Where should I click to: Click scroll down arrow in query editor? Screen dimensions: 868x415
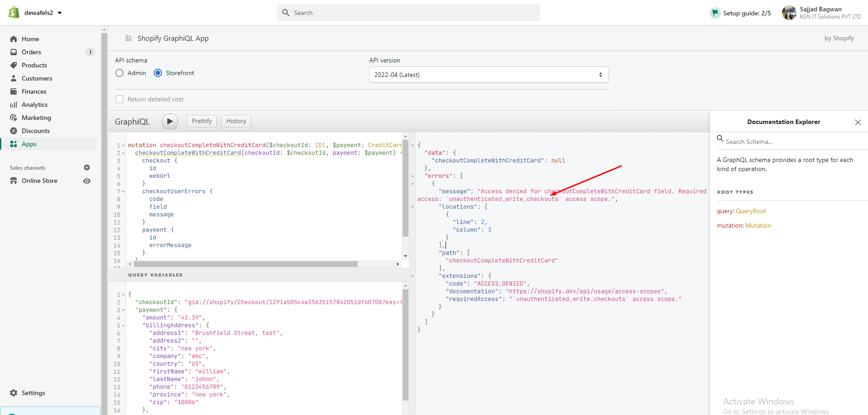coord(405,256)
